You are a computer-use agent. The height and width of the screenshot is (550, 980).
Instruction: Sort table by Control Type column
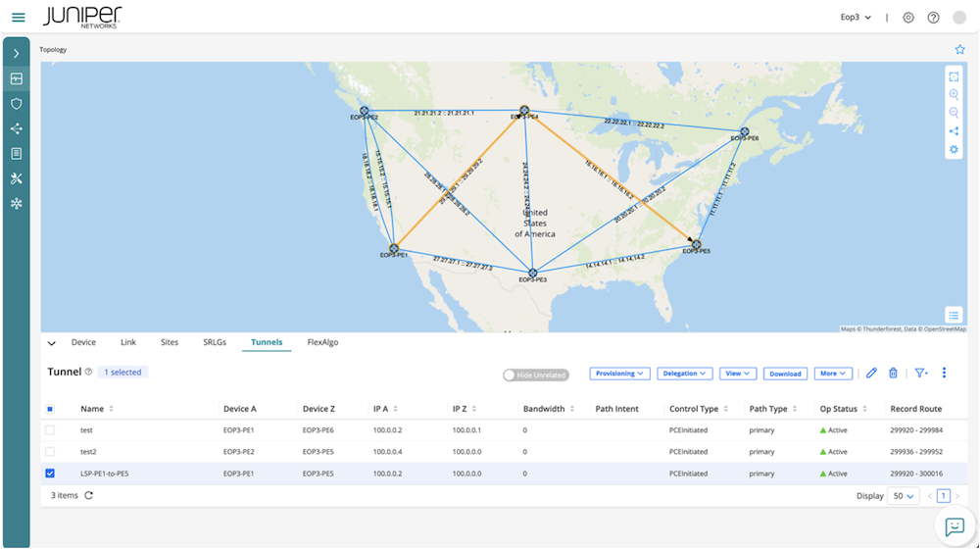(x=699, y=410)
